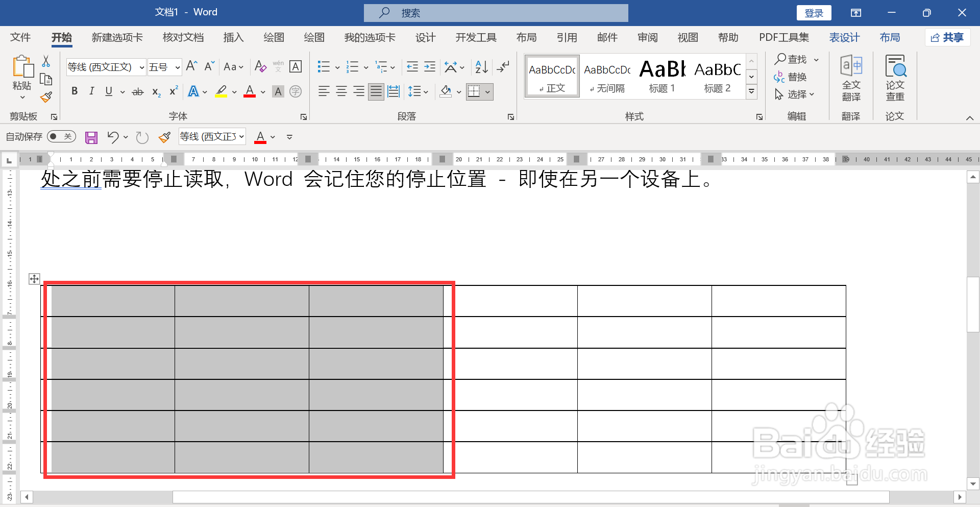
Task: Click the 登录 button
Action: [x=814, y=12]
